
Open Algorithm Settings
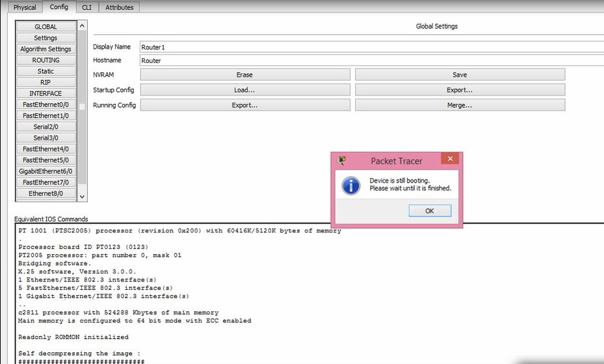pyautogui.click(x=46, y=49)
